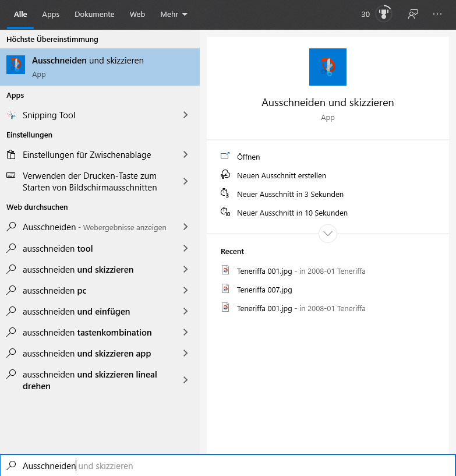This screenshot has height=476, width=456.
Task: Expand arrow for 'ausschneiden tastenkombination' suggestion
Action: tap(185, 333)
